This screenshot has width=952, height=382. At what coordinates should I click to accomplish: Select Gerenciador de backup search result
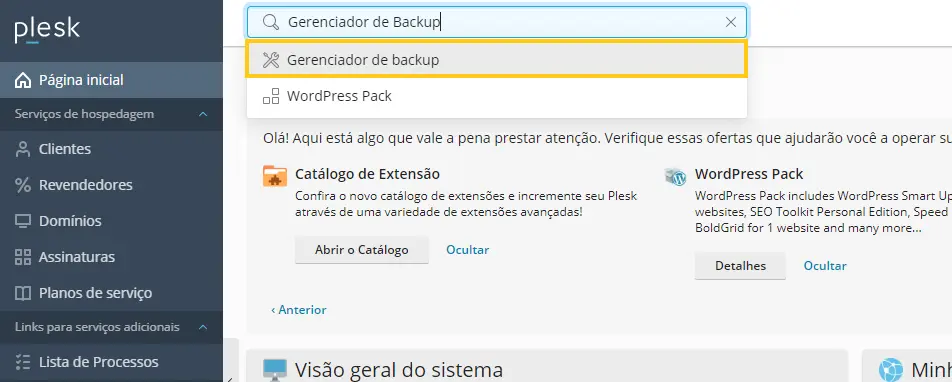[497, 60]
